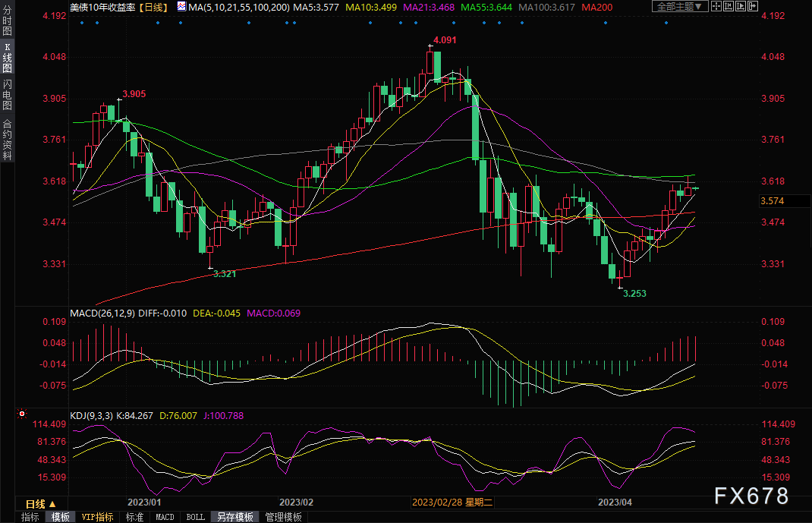
Task: Click the 4.091 high price marker
Action: click(444, 40)
